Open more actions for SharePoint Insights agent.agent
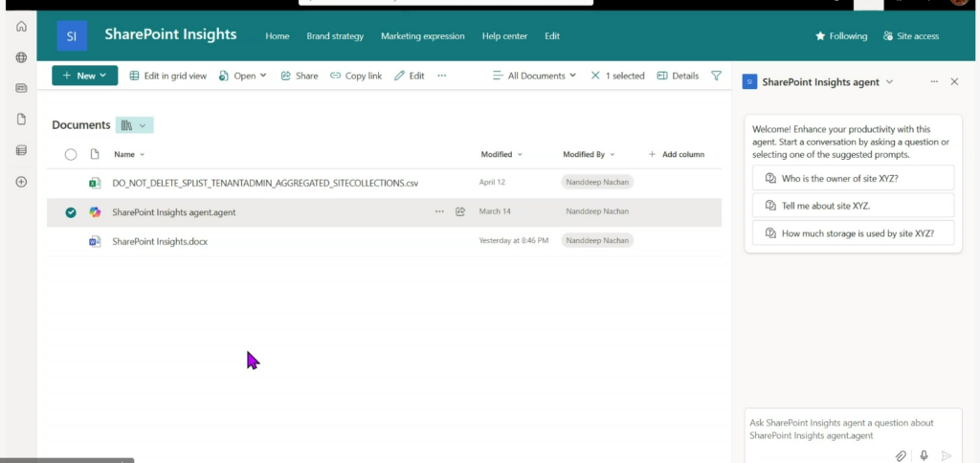The height and width of the screenshot is (463, 980). pos(439,211)
